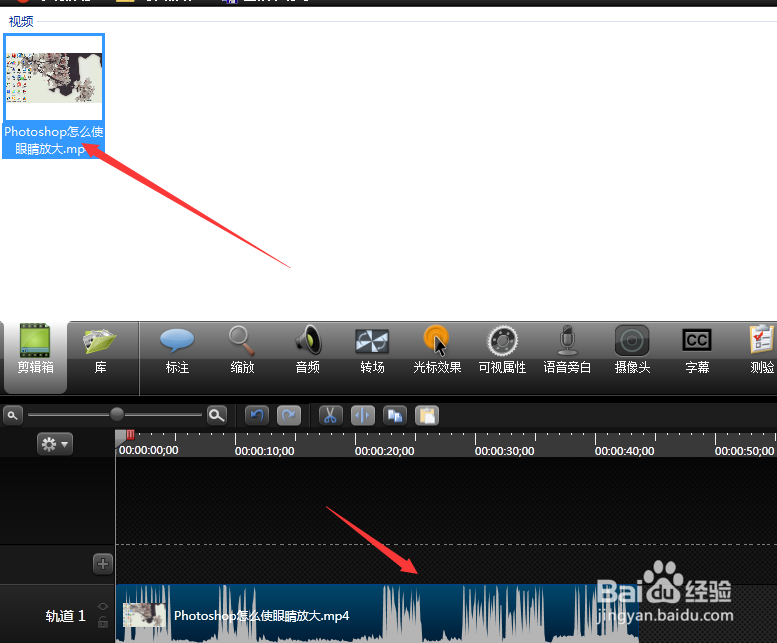Open the 标注 callouts tool

click(x=177, y=349)
